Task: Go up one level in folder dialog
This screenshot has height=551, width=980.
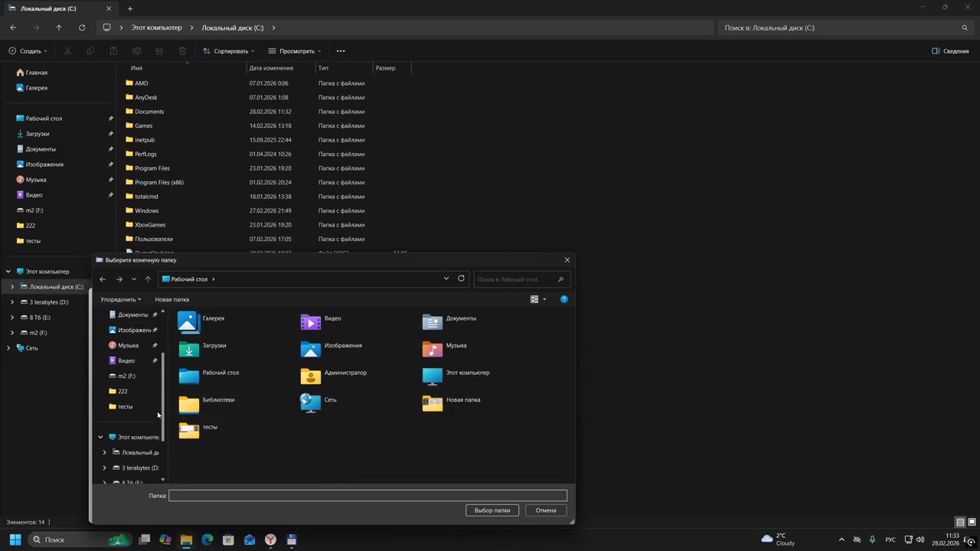Action: (148, 279)
